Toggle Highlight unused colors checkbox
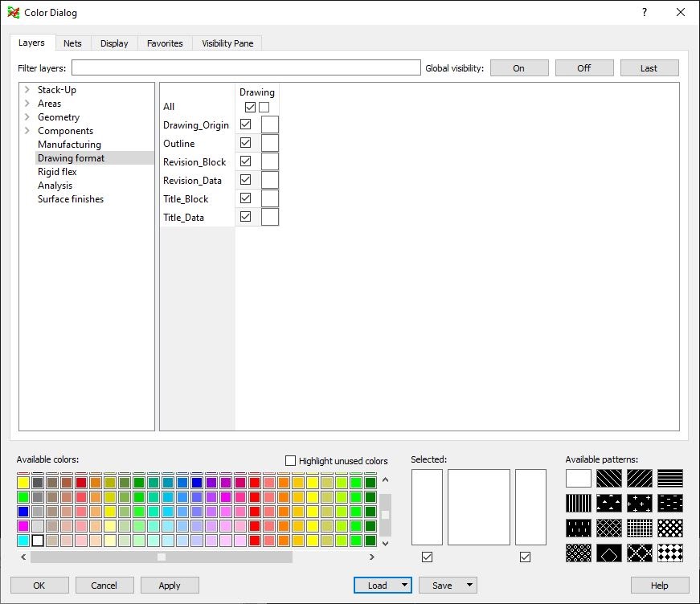This screenshot has height=604, width=700. point(290,460)
